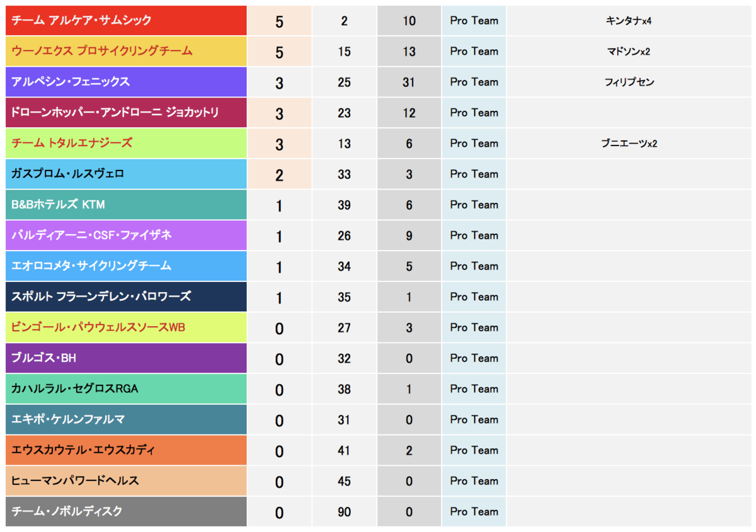
Task: Click the value 26 in バルディアーニ row
Action: pos(344,236)
